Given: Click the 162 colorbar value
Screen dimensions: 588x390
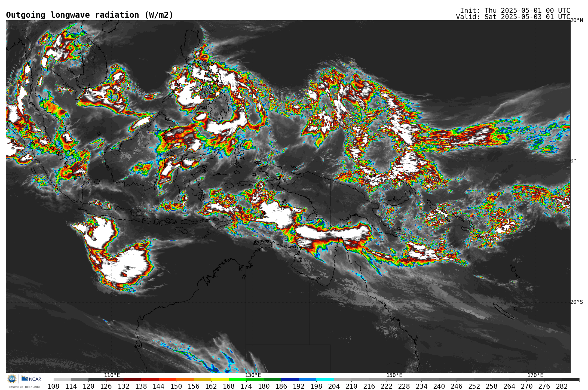Looking at the screenshot, I should click(x=211, y=386).
